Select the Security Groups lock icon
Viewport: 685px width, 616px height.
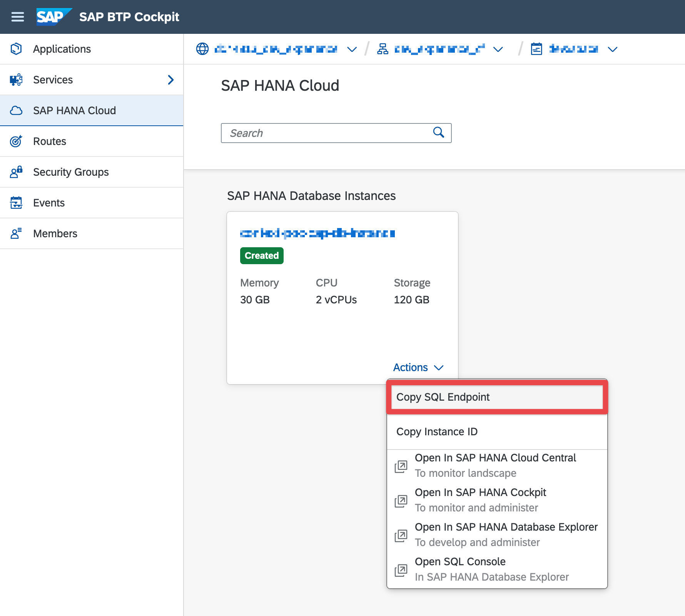[x=16, y=172]
